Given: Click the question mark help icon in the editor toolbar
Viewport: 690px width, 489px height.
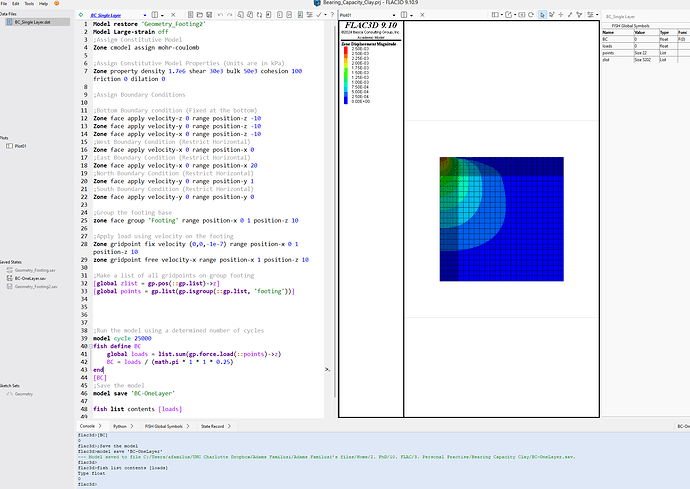Looking at the screenshot, I should pyautogui.click(x=332, y=15).
